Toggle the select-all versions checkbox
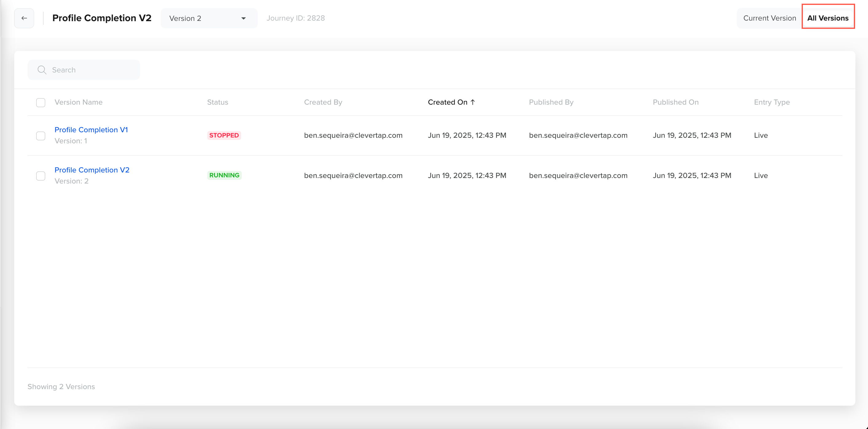 (x=41, y=102)
